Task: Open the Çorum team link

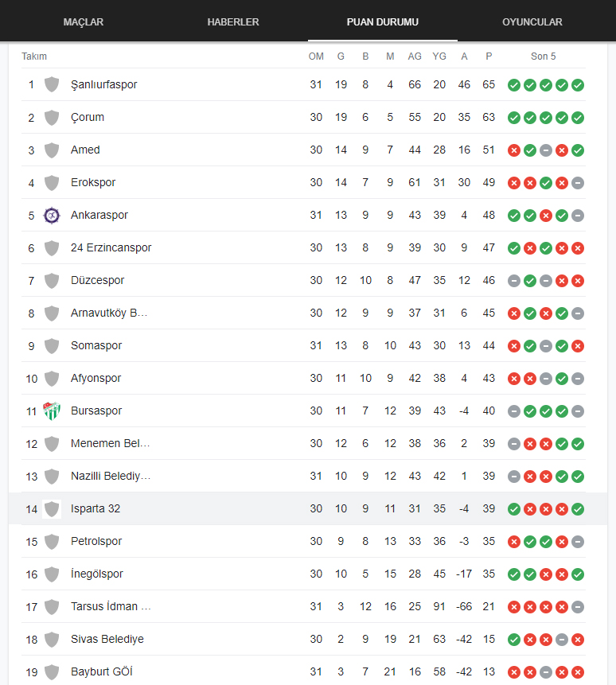Action: pos(88,117)
